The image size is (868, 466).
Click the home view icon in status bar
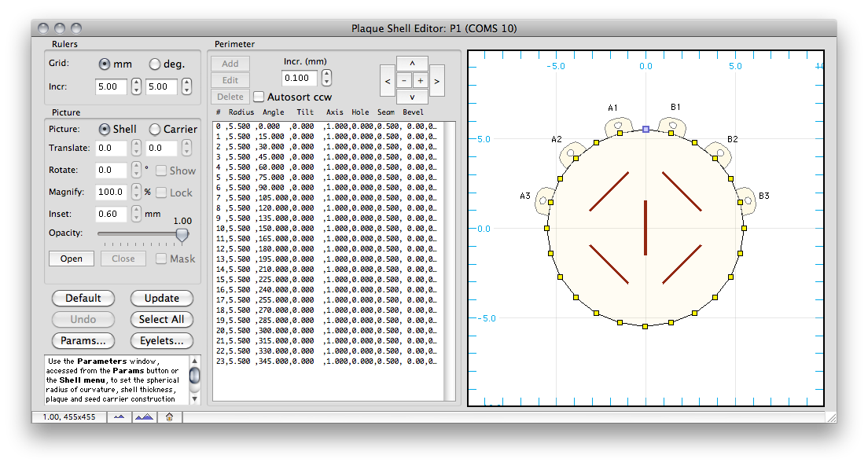point(169,416)
